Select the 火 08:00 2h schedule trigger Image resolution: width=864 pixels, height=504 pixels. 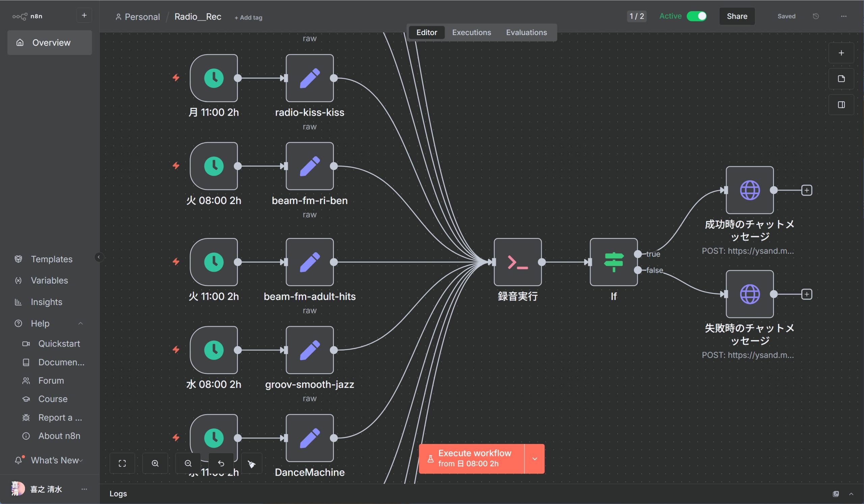coord(214,166)
